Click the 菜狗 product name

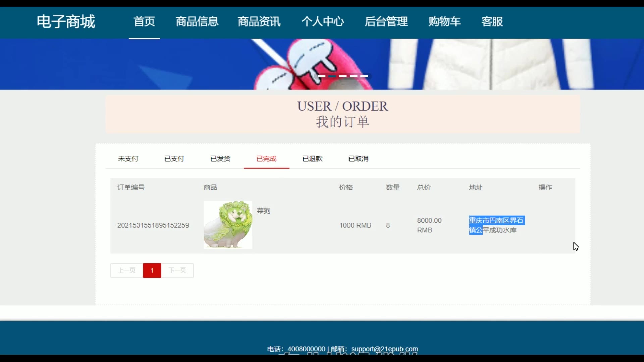(264, 211)
